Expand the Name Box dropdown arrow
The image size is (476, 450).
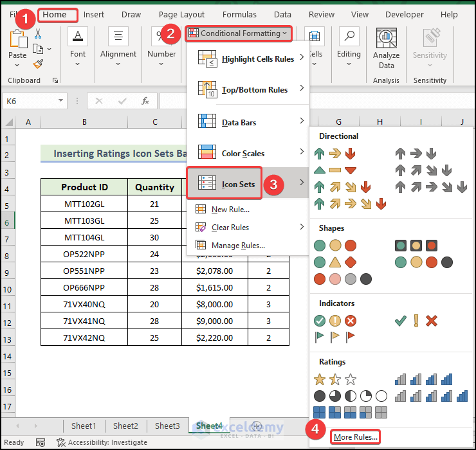tap(61, 101)
